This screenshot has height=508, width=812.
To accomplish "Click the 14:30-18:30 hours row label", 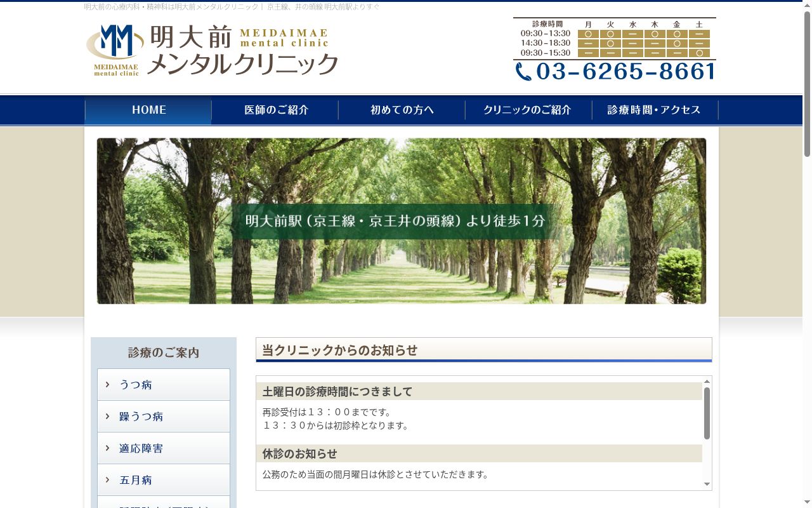I will coord(546,43).
